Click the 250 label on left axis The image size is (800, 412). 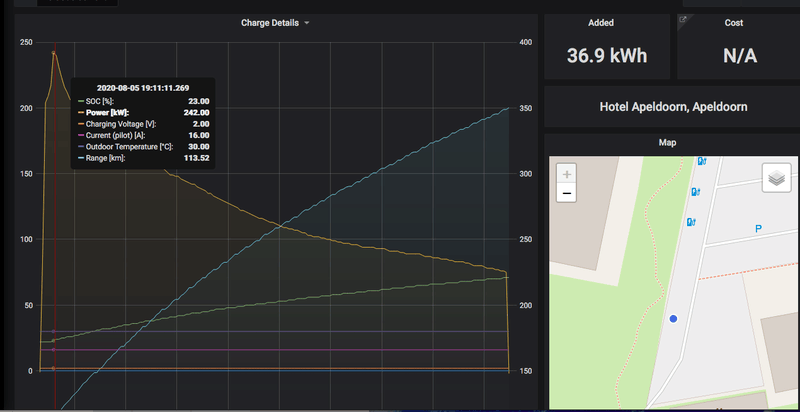tap(26, 42)
